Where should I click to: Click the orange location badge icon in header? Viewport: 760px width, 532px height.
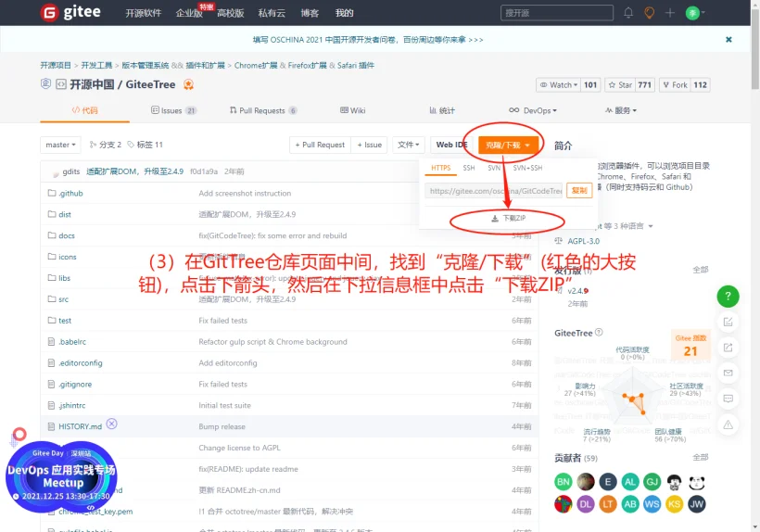[649, 13]
